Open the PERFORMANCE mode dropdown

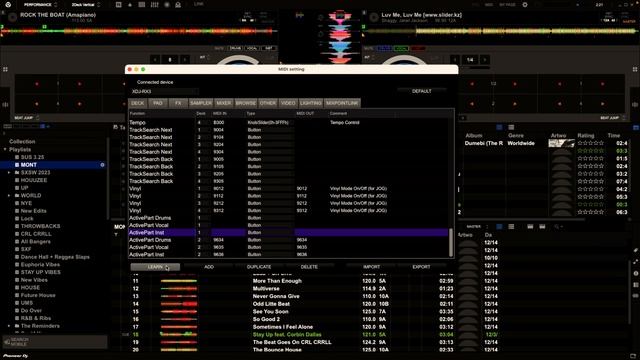coord(40,5)
